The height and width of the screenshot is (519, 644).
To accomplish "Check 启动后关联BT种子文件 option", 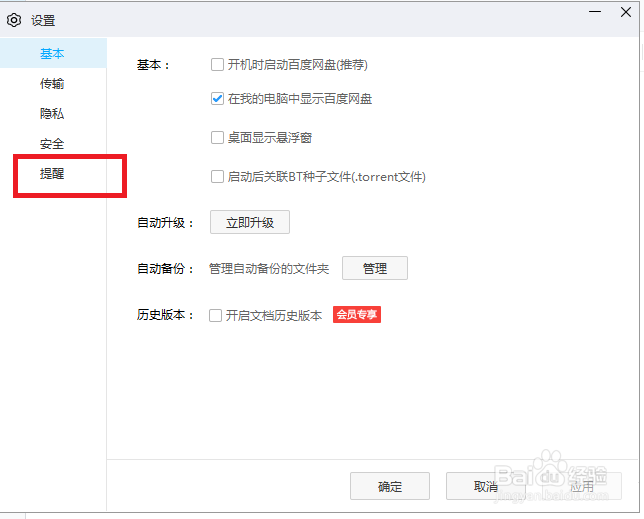I will coord(217,177).
